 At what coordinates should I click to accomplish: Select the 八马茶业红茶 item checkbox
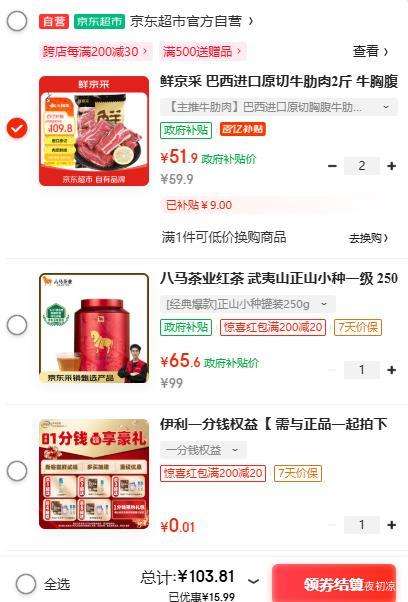17,325
